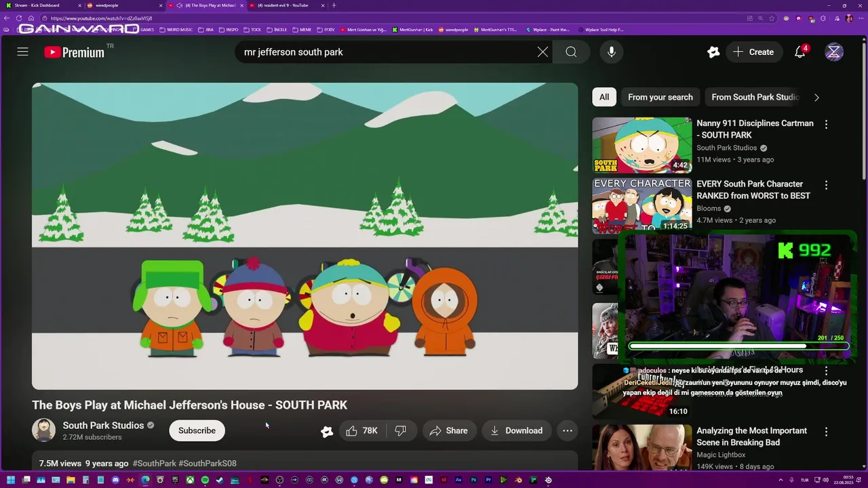Click the sparkle Ask icon beside Like

(327, 431)
